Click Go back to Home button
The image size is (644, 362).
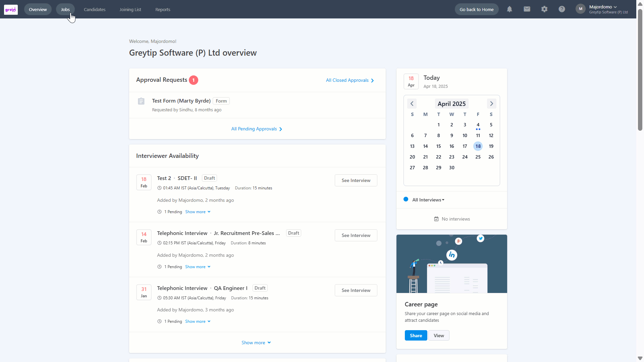[x=477, y=9]
